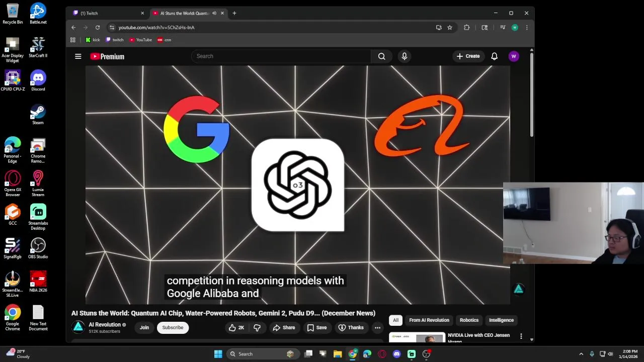
Task: Open the AI Revolution channel name link
Action: click(105, 324)
